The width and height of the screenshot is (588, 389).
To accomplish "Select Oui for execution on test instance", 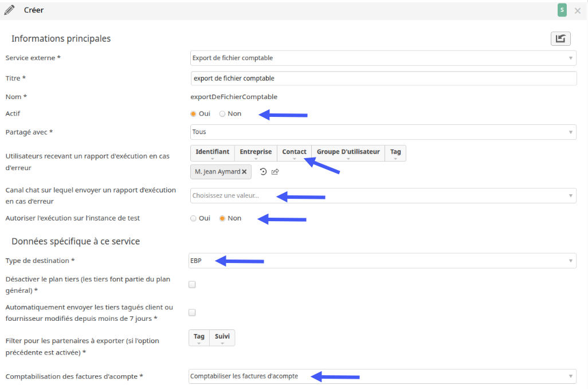I will (193, 218).
